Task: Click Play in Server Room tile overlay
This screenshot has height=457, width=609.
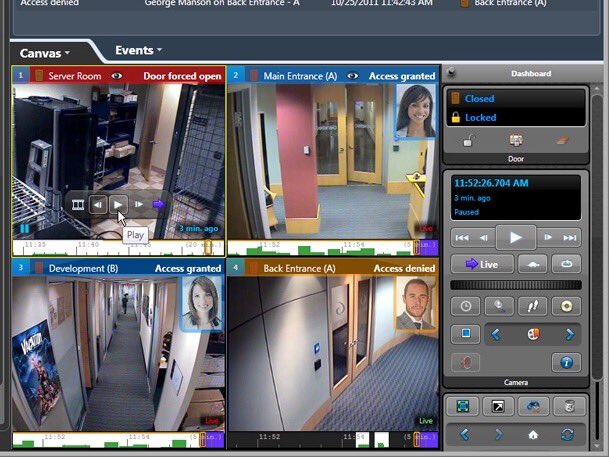Action: (118, 204)
